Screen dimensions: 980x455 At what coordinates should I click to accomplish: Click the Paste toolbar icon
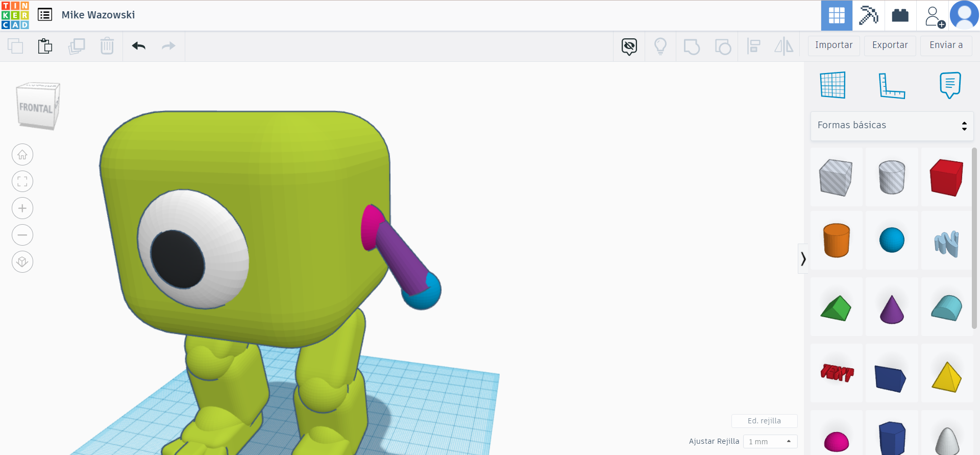pyautogui.click(x=45, y=46)
